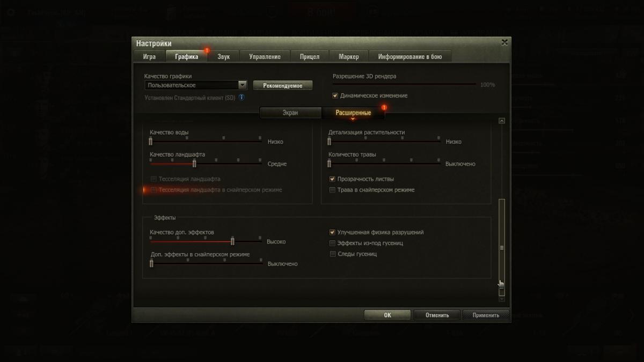The image size is (644, 362).
Task: Click the info icon next to Стандартный клиент (SD)
Action: (x=241, y=98)
